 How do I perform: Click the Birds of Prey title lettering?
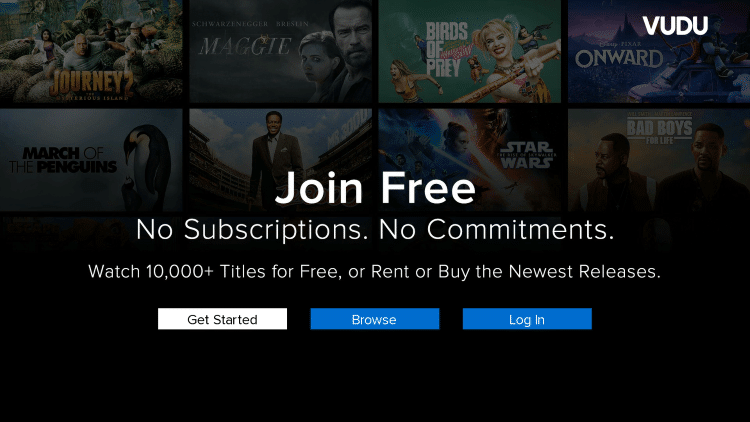447,50
